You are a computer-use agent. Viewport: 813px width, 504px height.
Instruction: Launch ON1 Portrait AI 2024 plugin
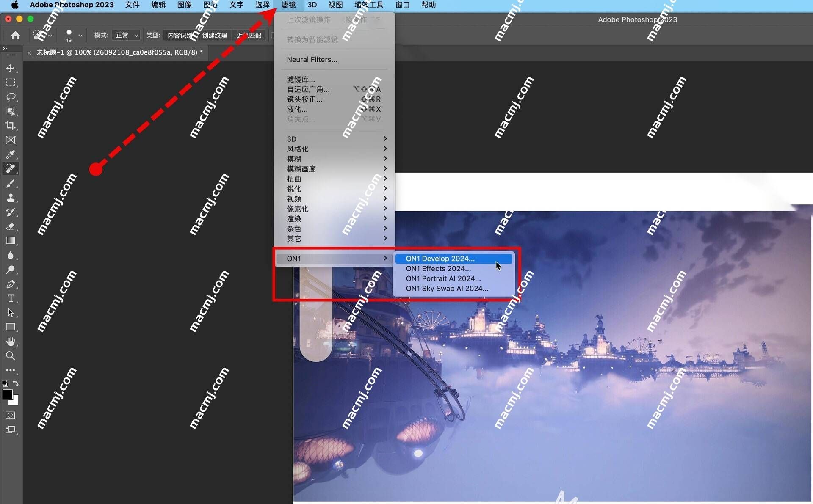pos(454,278)
